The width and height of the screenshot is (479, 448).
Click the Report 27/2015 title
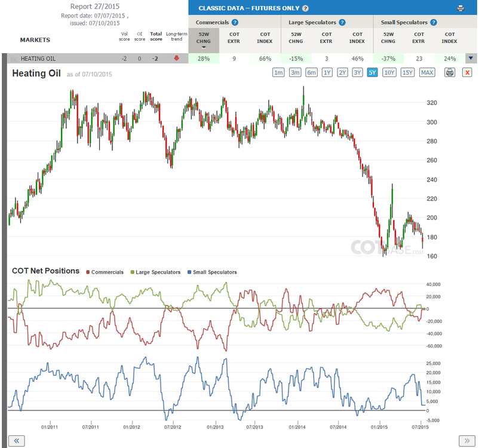[95, 7]
